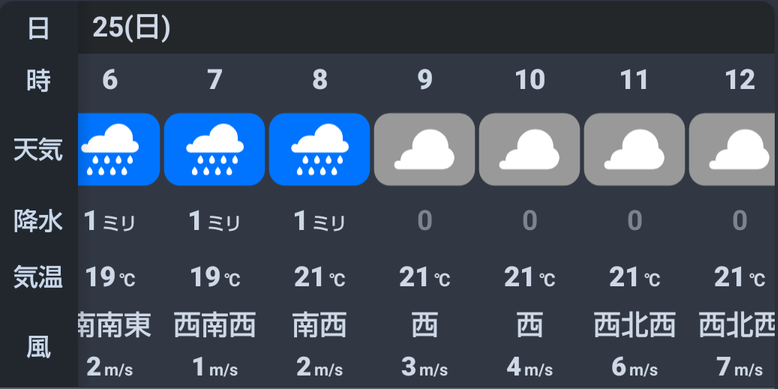Select the 降水 row label
Viewport: 778px width, 389px height.
pyautogui.click(x=38, y=221)
